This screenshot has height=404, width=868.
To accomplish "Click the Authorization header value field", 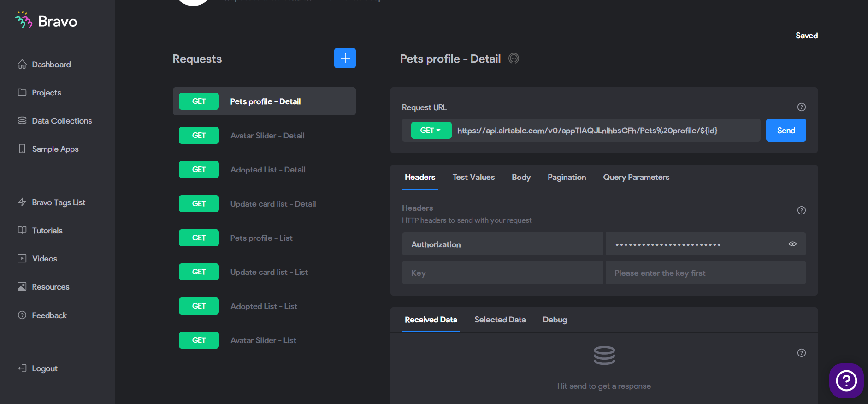I will 706,244.
